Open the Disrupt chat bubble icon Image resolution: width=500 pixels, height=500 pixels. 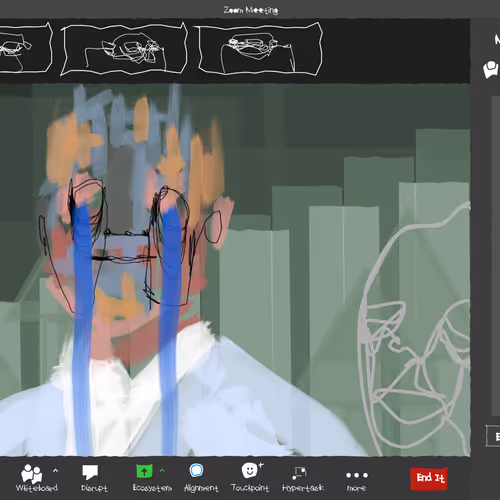[90, 472]
